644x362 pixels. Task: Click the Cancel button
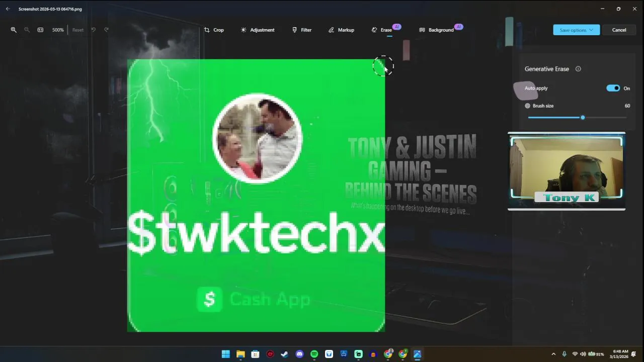coord(619,30)
